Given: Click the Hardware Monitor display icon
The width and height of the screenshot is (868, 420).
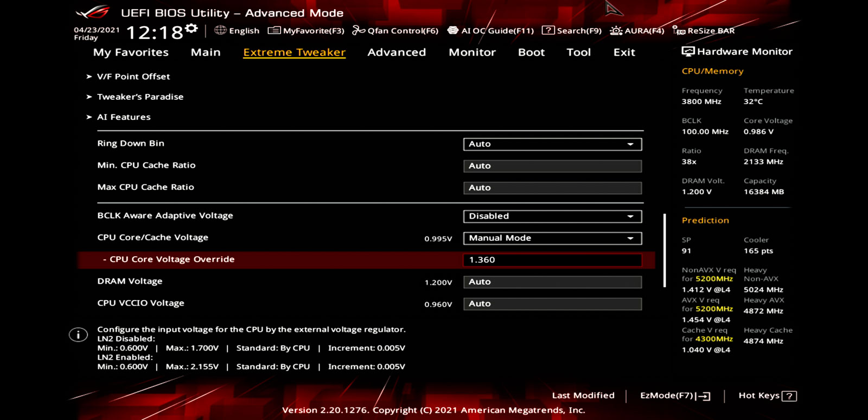Looking at the screenshot, I should [688, 52].
